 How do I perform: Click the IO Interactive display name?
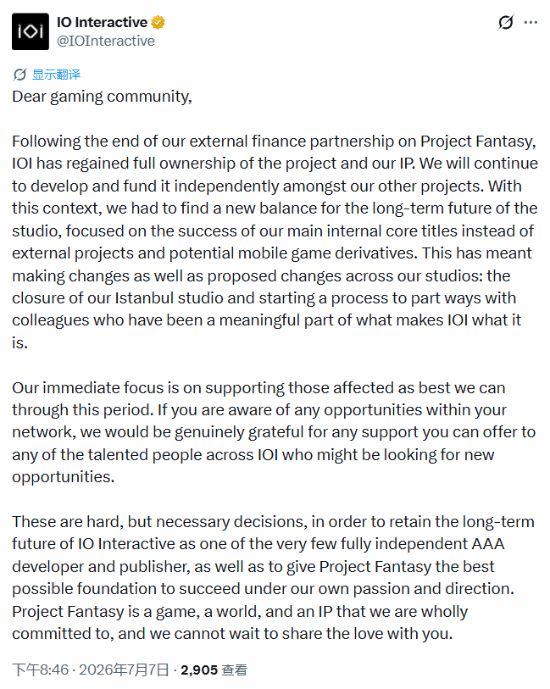[102, 22]
